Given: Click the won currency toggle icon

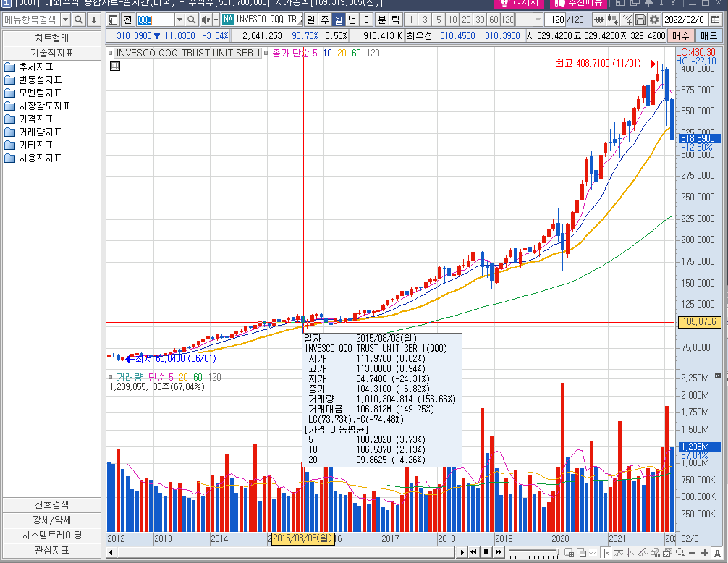Looking at the screenshot, I should pos(599,20).
